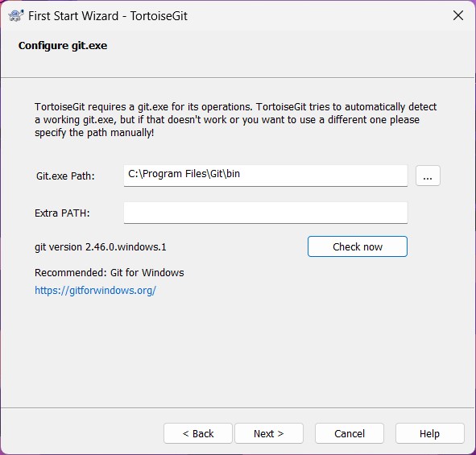Select the git version 2.46.0.windows.1 text
476x455 pixels.
(x=101, y=247)
